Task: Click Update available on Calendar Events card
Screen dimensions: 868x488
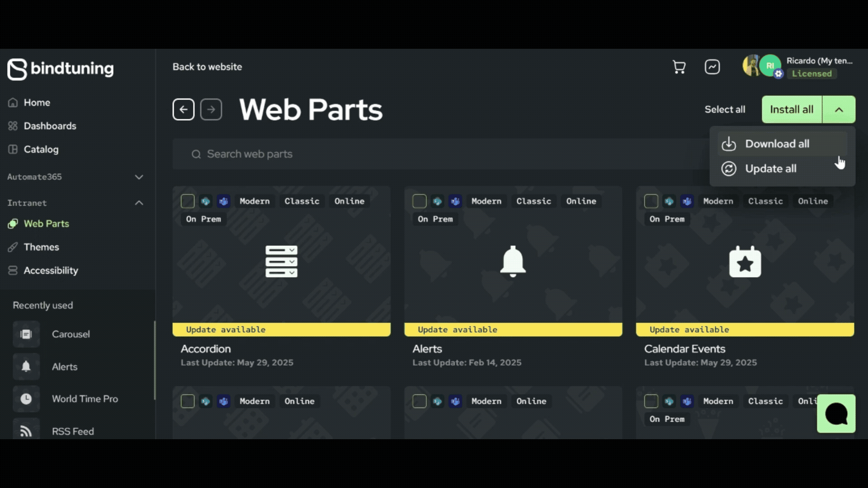Action: (745, 329)
